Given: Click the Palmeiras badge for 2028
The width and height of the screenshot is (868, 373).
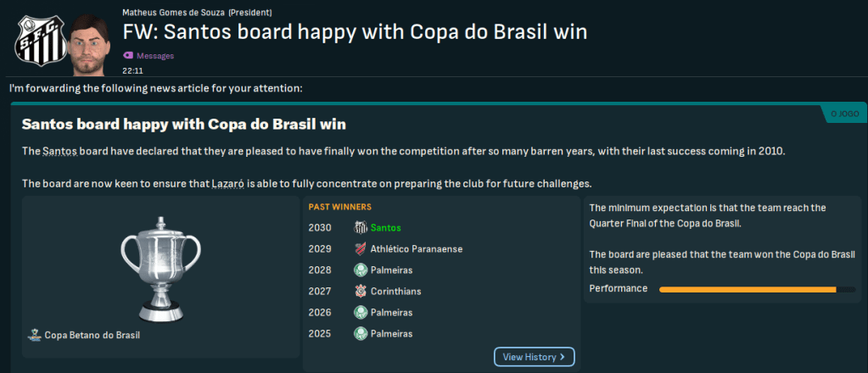Looking at the screenshot, I should tap(361, 270).
